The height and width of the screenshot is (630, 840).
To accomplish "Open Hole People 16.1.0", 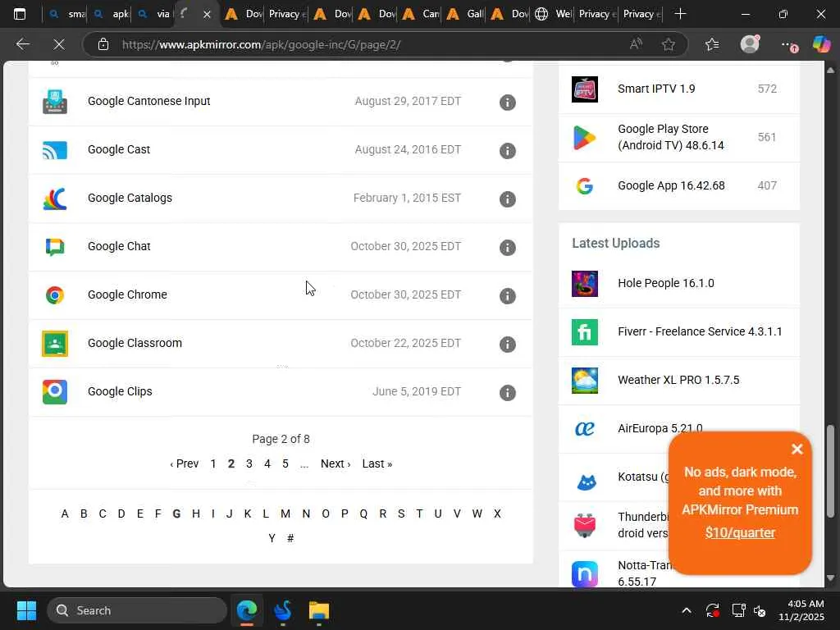I will click(x=666, y=283).
